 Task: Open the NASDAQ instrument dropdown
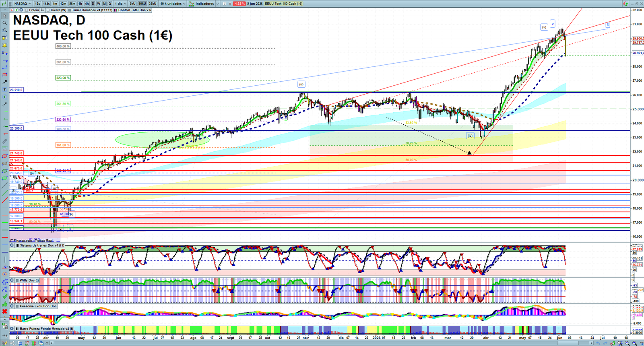(23, 4)
